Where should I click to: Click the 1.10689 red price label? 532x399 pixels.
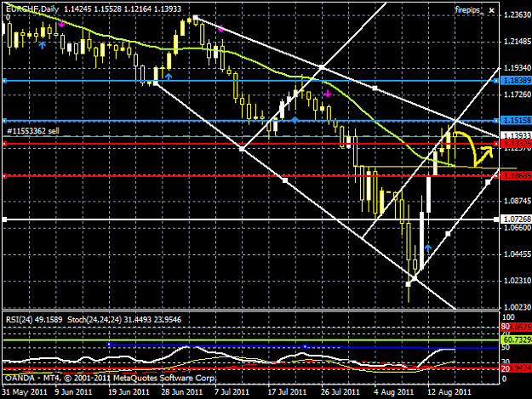click(x=517, y=176)
